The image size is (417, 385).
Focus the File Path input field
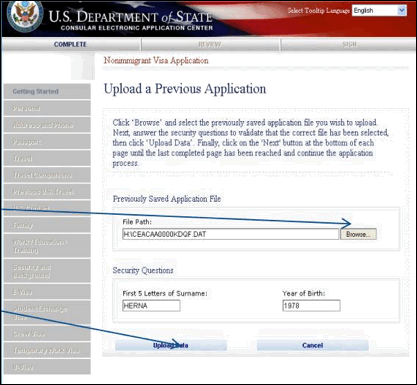(x=230, y=234)
